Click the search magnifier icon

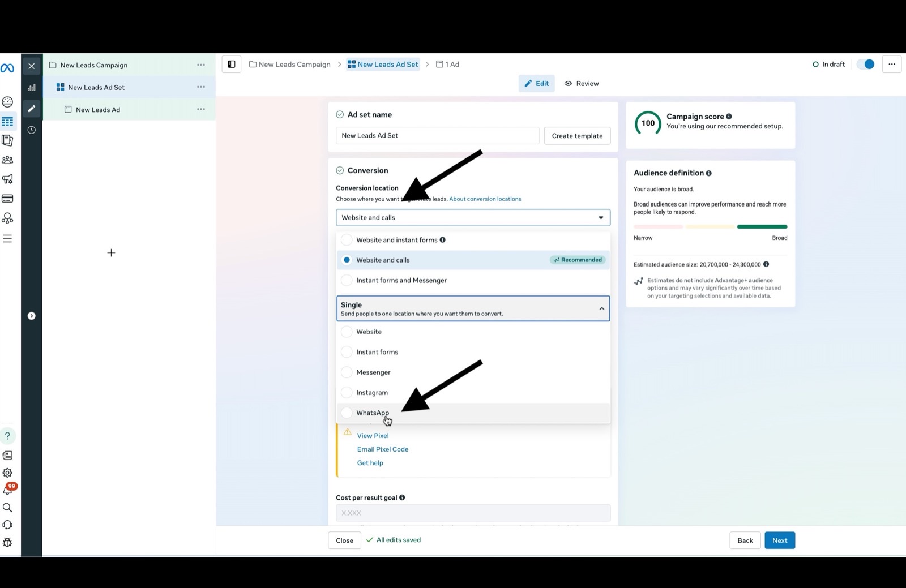click(7, 508)
